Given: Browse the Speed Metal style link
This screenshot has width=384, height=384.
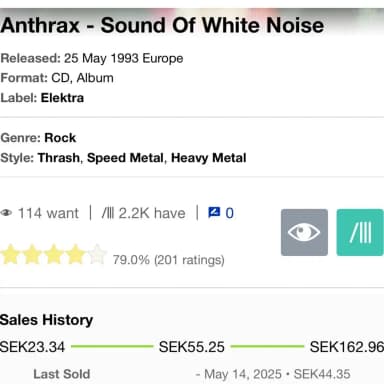Looking at the screenshot, I should [125, 158].
